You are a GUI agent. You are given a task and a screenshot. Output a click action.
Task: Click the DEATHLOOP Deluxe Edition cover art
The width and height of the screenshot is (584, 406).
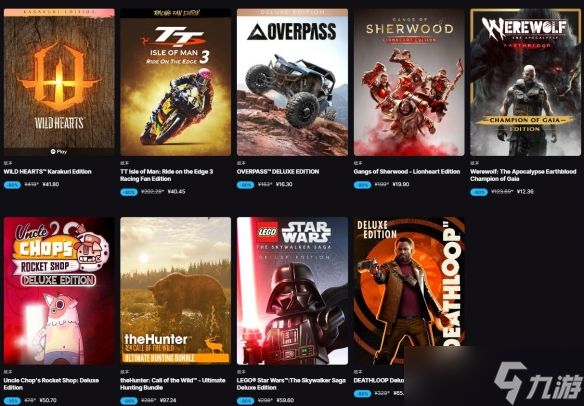409,291
